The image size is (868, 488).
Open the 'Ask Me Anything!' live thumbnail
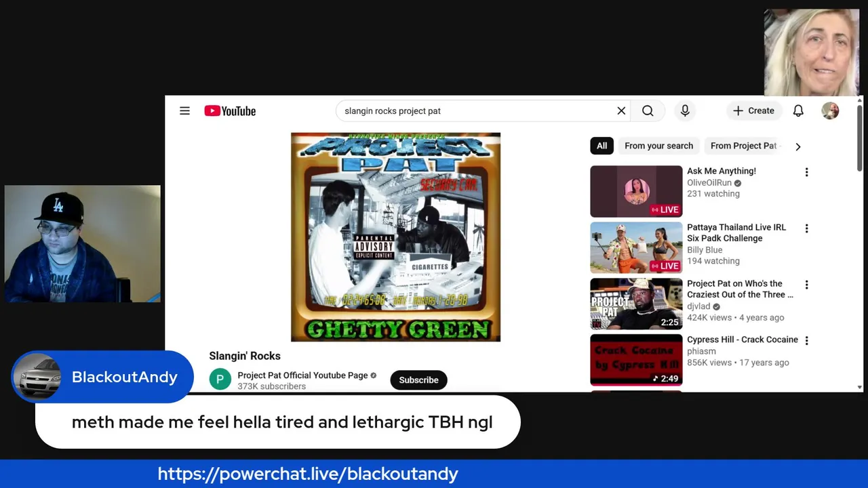coord(636,191)
